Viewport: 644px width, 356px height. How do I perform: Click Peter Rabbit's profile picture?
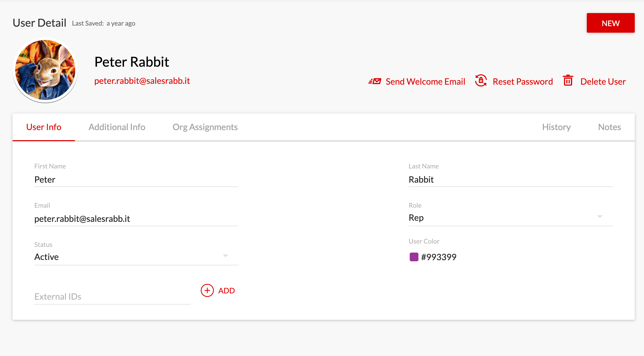tap(45, 70)
